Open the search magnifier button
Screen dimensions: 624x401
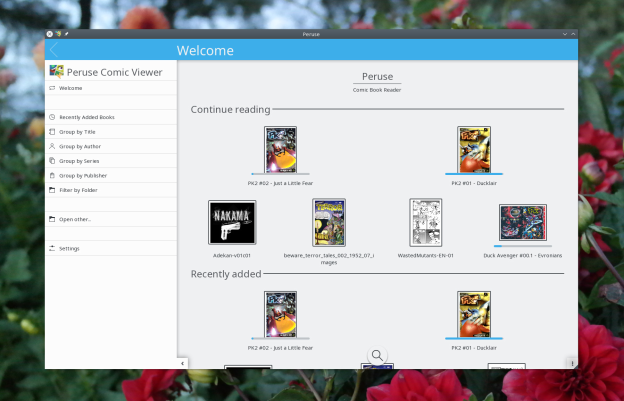pyautogui.click(x=377, y=356)
